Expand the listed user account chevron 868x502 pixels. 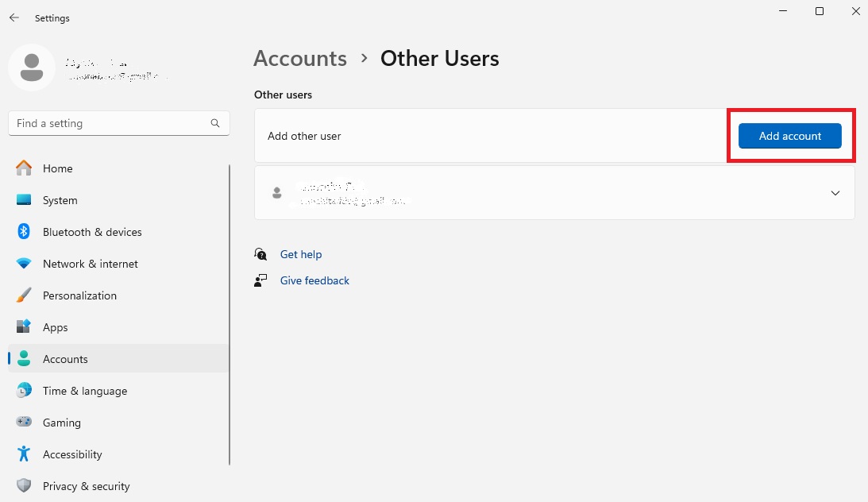coord(835,193)
